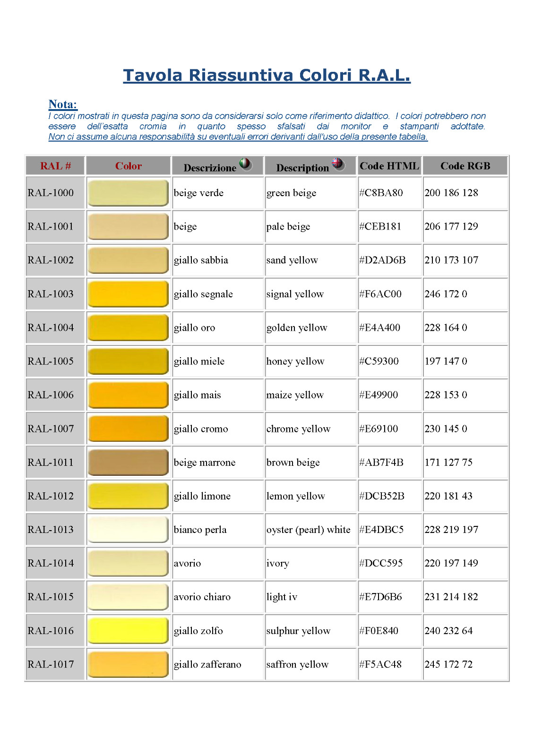Select RGB value '197 147 0'
534x756 pixels.
tap(446, 361)
